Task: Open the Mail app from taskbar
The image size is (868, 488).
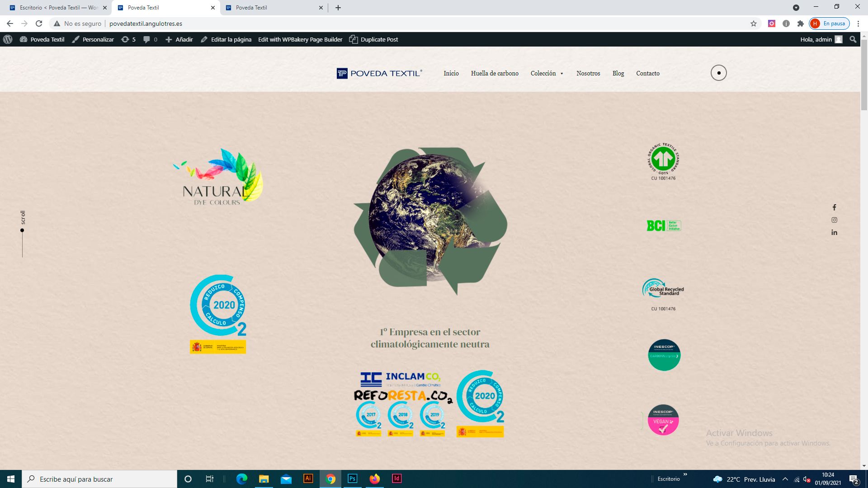Action: pyautogui.click(x=286, y=479)
